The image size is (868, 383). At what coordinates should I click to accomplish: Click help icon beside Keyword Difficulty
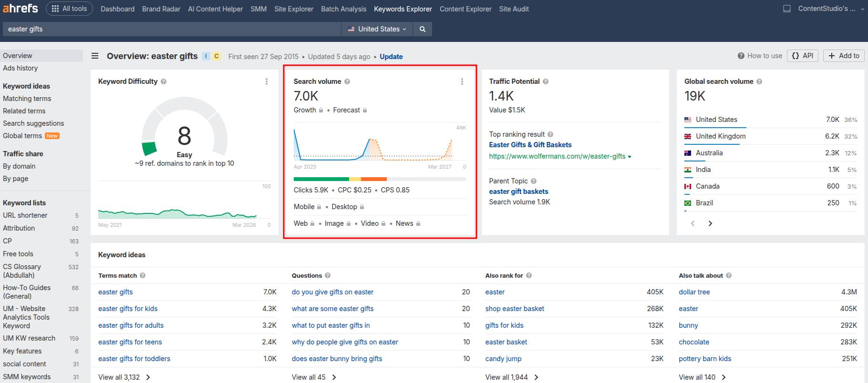pyautogui.click(x=164, y=81)
